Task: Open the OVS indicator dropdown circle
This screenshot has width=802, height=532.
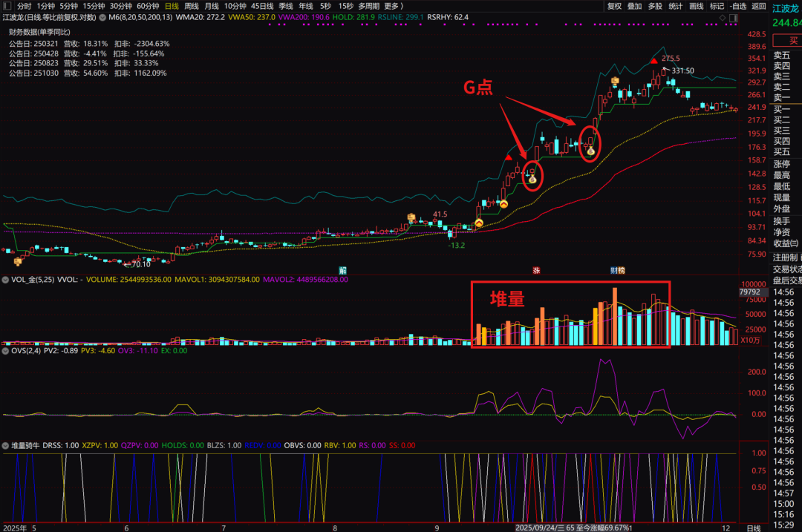Action: coord(6,350)
